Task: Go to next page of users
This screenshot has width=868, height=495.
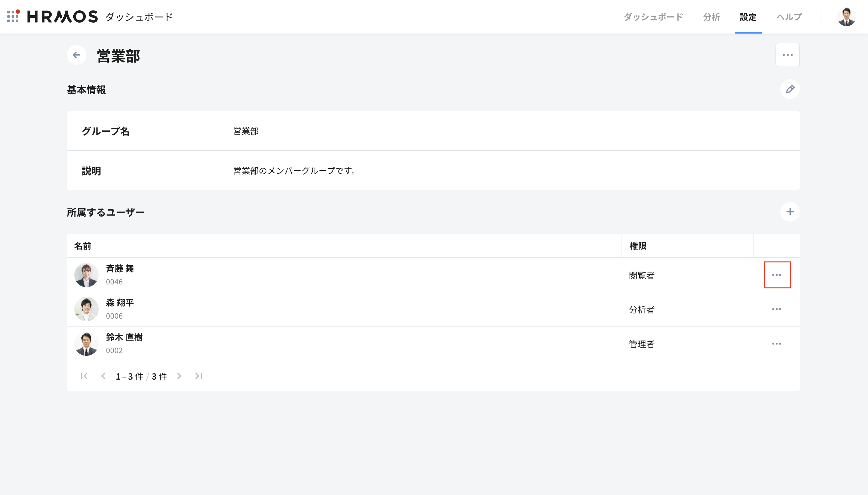Action: click(179, 376)
